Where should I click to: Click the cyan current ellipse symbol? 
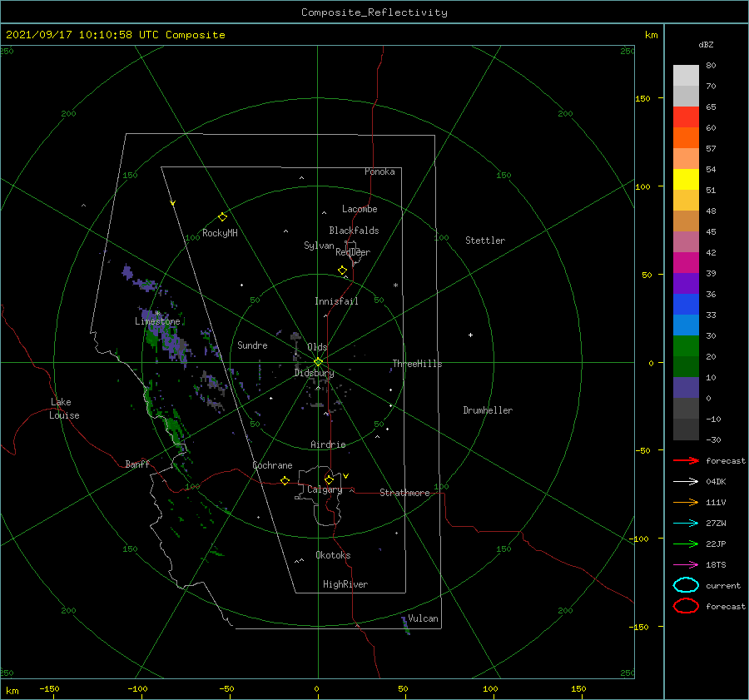[x=686, y=585]
